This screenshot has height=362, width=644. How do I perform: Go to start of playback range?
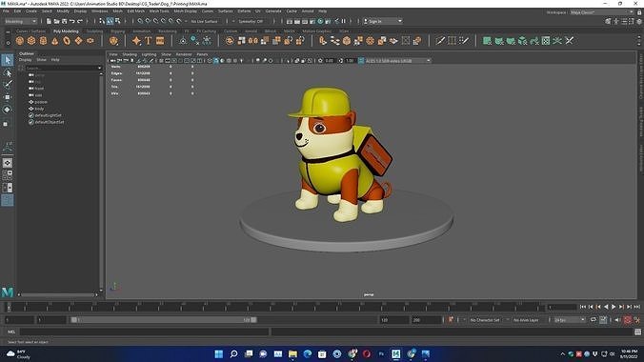pyautogui.click(x=583, y=307)
